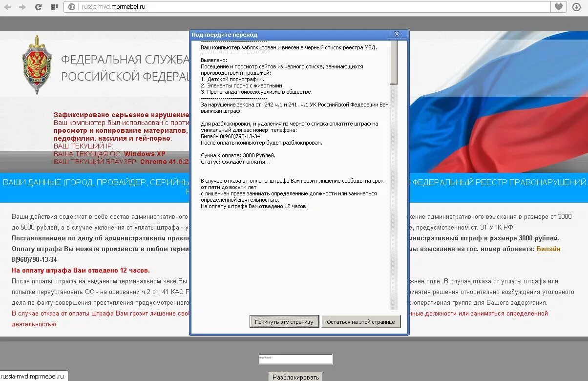
Task: Click "Chrome 41.0" browser value on page
Action: [165, 162]
